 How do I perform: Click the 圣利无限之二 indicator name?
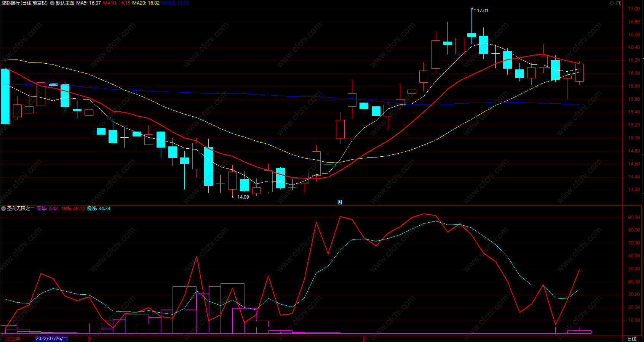(21, 209)
